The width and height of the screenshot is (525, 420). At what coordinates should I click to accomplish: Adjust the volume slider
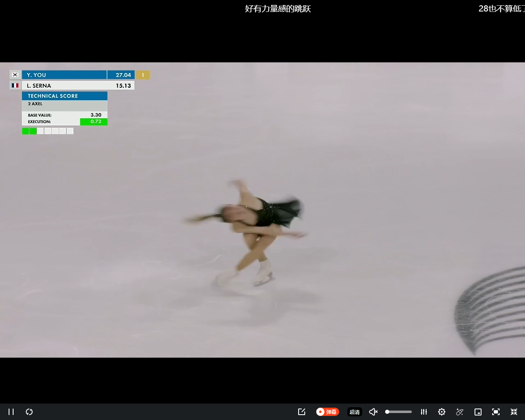coord(398,412)
